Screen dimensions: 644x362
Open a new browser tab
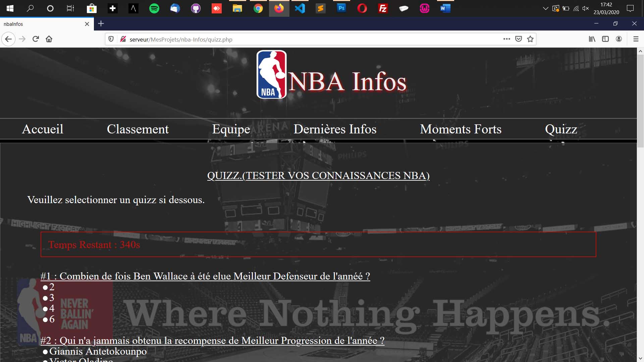(101, 23)
